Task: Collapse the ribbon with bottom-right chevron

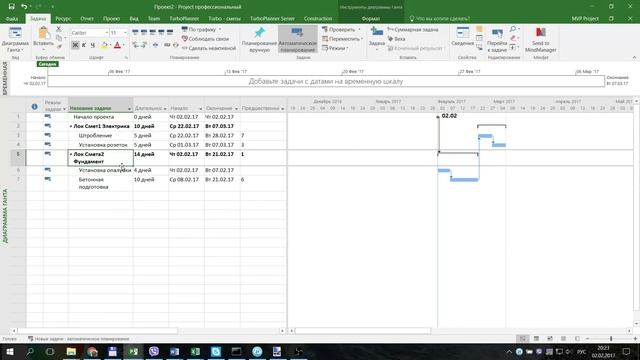Action: 634,57
